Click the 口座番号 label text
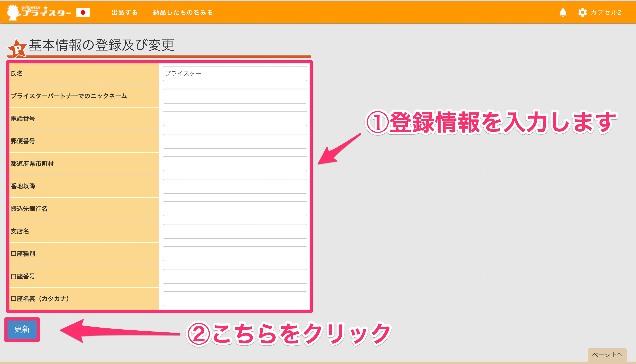 tap(23, 276)
